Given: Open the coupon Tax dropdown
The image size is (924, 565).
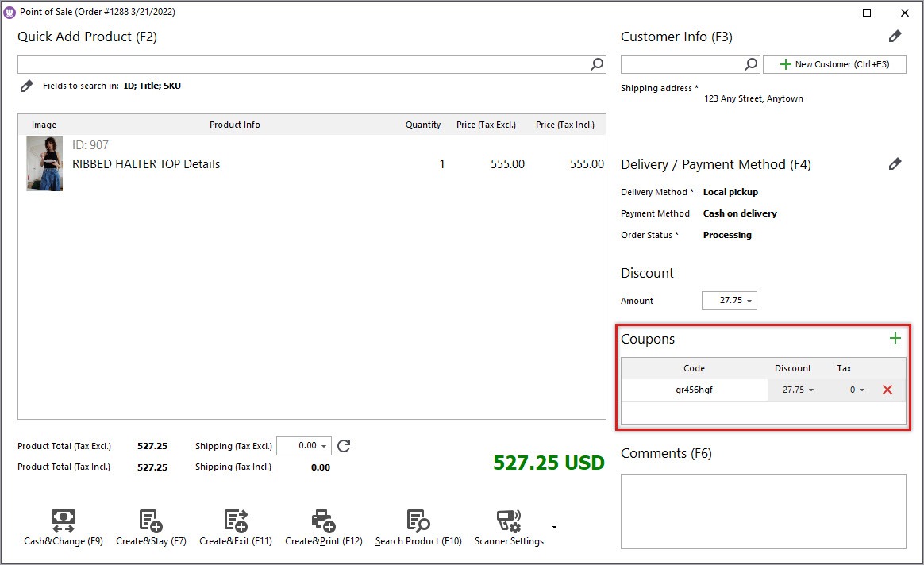Looking at the screenshot, I should pyautogui.click(x=862, y=390).
